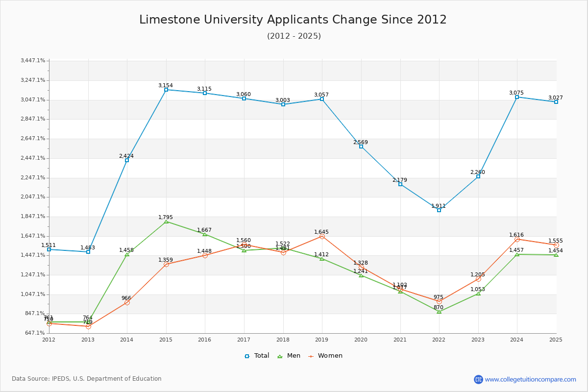The width and height of the screenshot is (588, 392).
Task: Select the Total 2017 data point 3,060
Action: (x=244, y=98)
